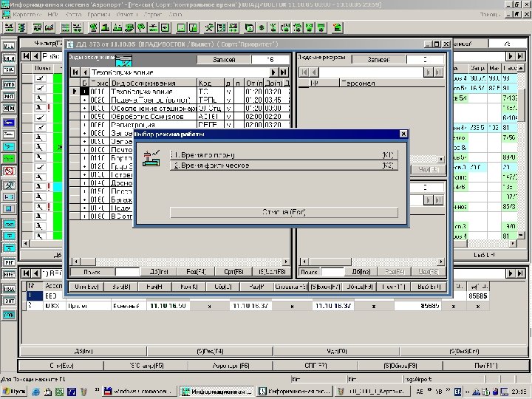Click СПП(F7) button in bottom bar
Viewport: 532px width, 399px height.
coord(316,366)
